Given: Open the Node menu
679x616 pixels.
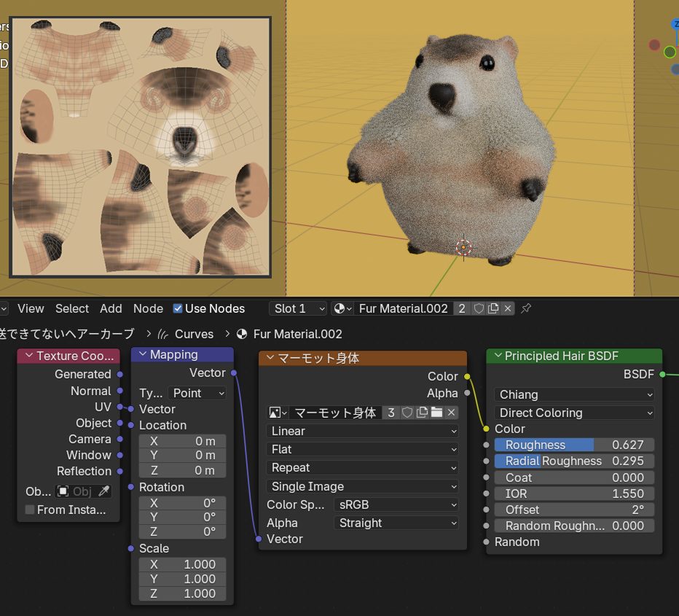Looking at the screenshot, I should [x=148, y=308].
